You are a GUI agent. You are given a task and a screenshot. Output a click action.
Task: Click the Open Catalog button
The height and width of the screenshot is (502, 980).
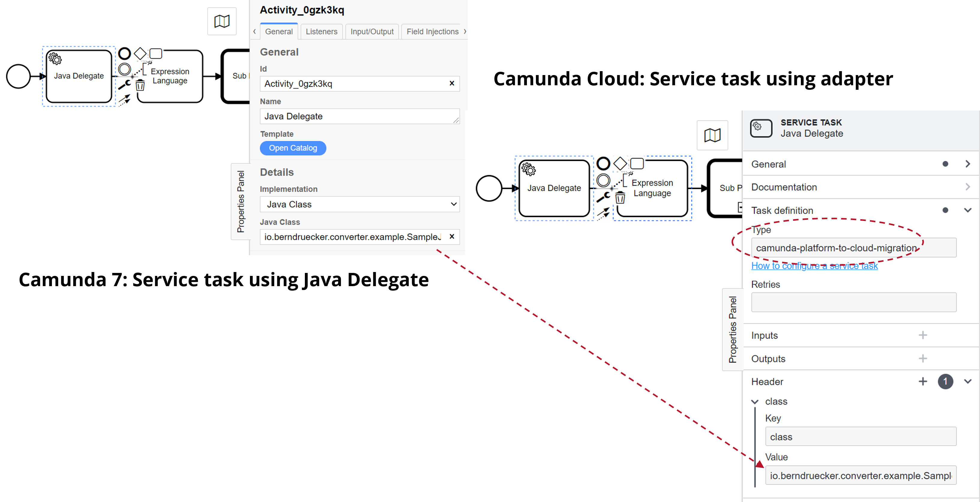[293, 148]
